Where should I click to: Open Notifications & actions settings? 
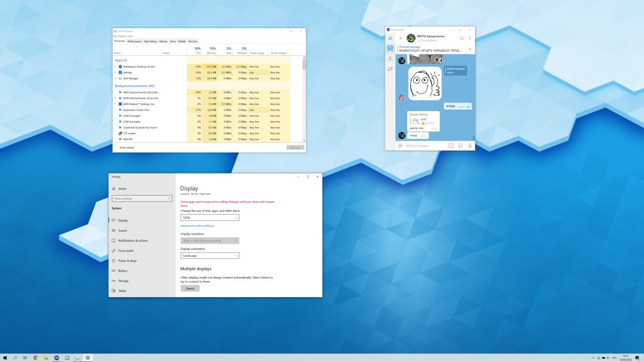142,240
